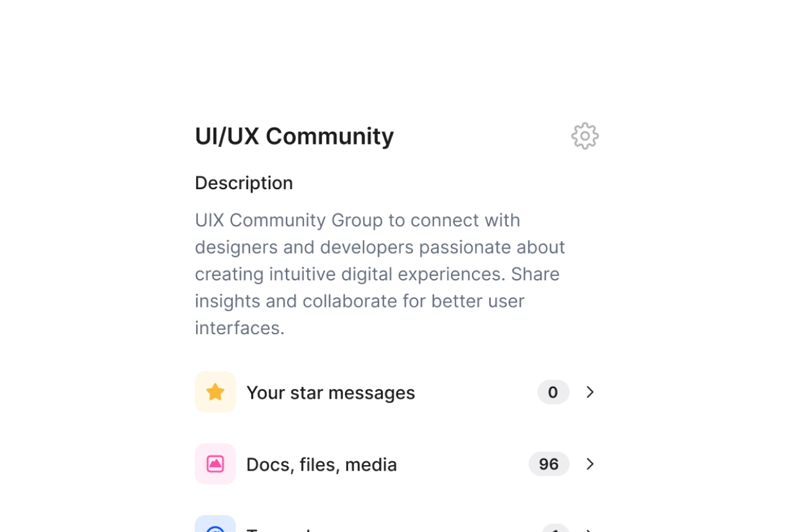794x532 pixels.
Task: Open Docs, files, media
Action: (x=321, y=464)
